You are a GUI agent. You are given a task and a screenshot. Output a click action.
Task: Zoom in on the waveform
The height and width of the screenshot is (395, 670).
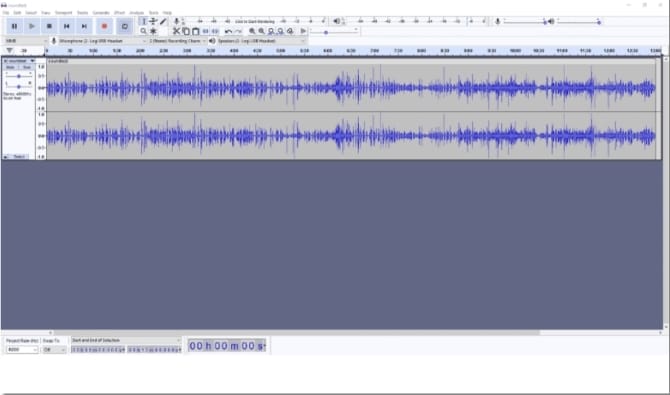tap(252, 31)
